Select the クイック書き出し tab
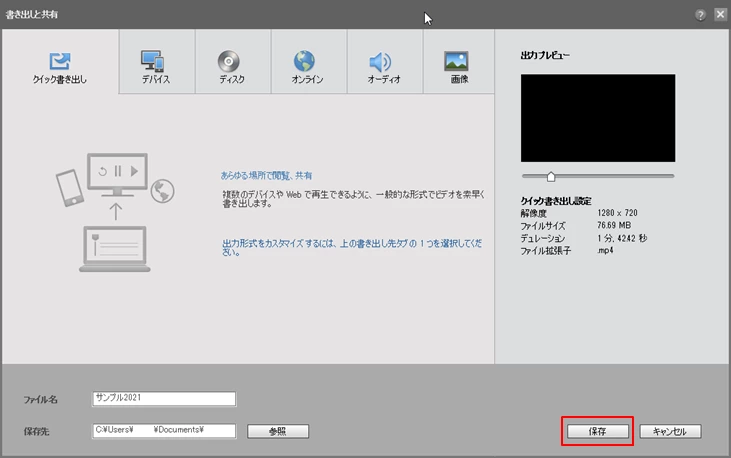The image size is (731, 458). 60,62
